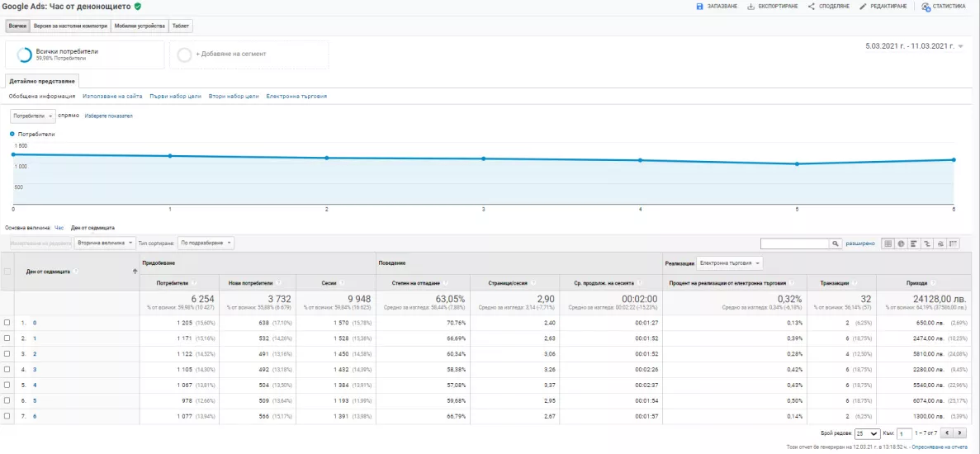Tick the checkbox for row 1

[7, 323]
